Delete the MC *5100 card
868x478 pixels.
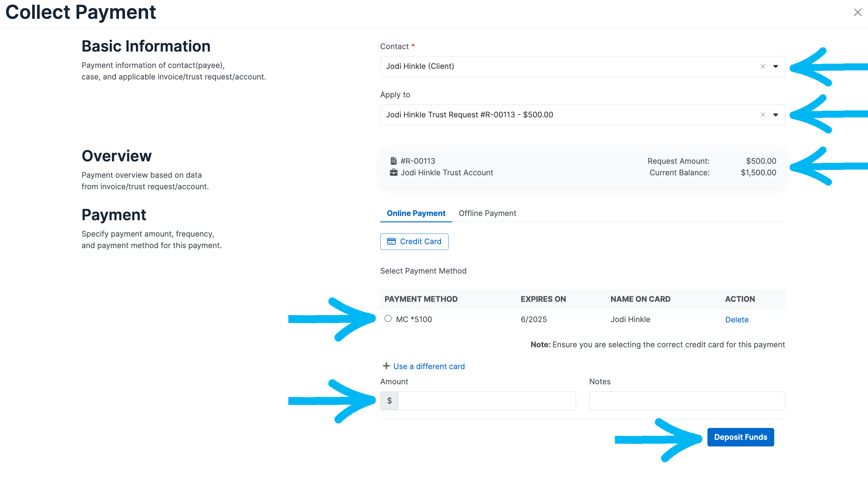tap(737, 319)
